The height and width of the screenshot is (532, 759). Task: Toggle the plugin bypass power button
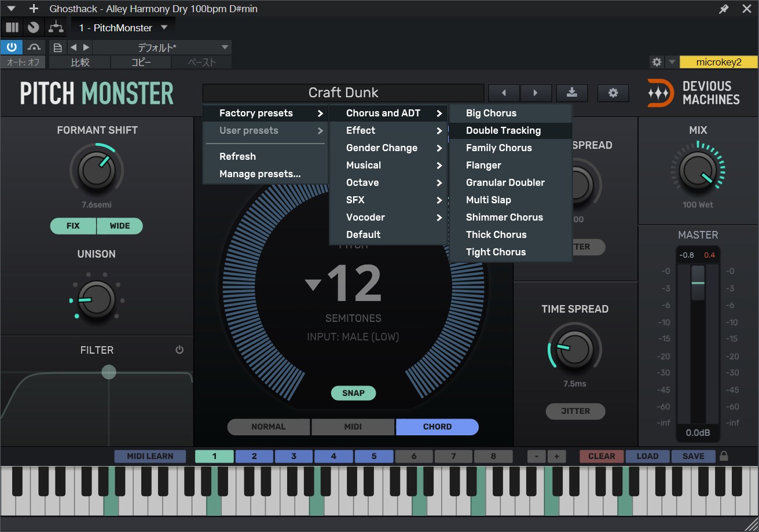12,47
